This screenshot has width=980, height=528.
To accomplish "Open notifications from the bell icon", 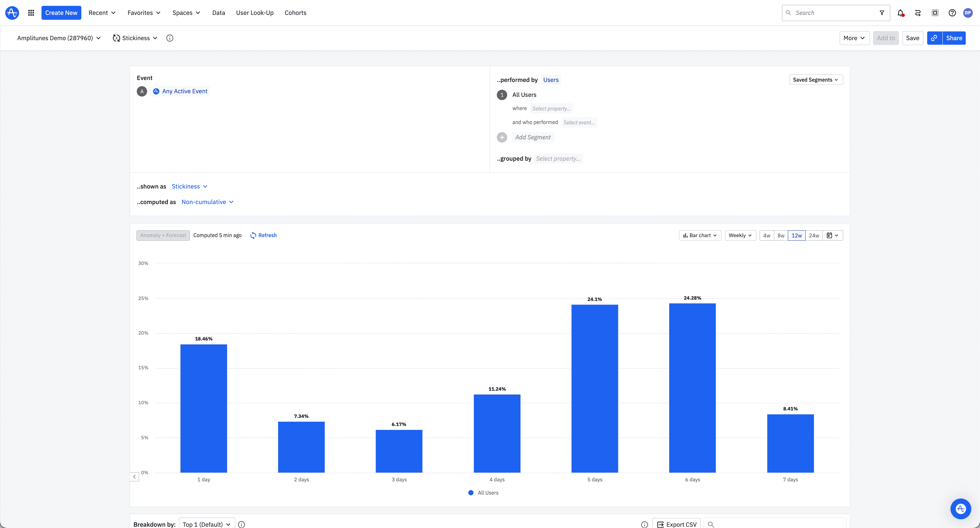I will (901, 13).
